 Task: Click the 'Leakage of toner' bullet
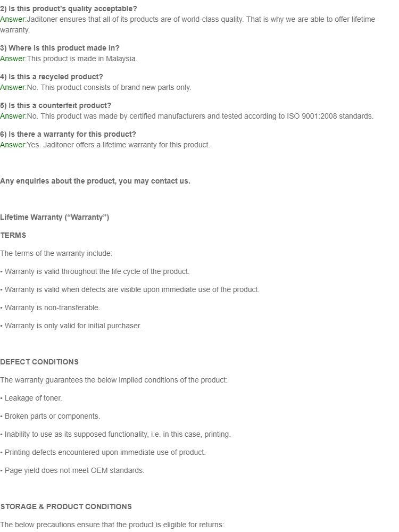[x=31, y=398]
